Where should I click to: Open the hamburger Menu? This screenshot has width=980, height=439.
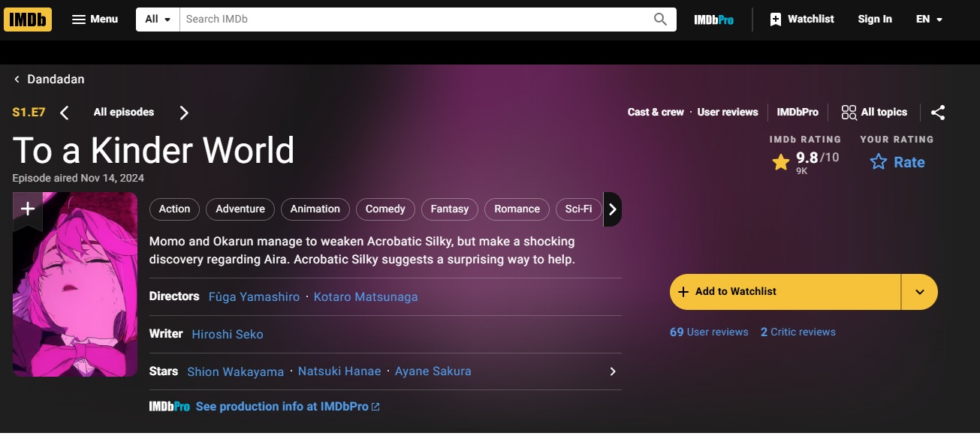[x=95, y=19]
